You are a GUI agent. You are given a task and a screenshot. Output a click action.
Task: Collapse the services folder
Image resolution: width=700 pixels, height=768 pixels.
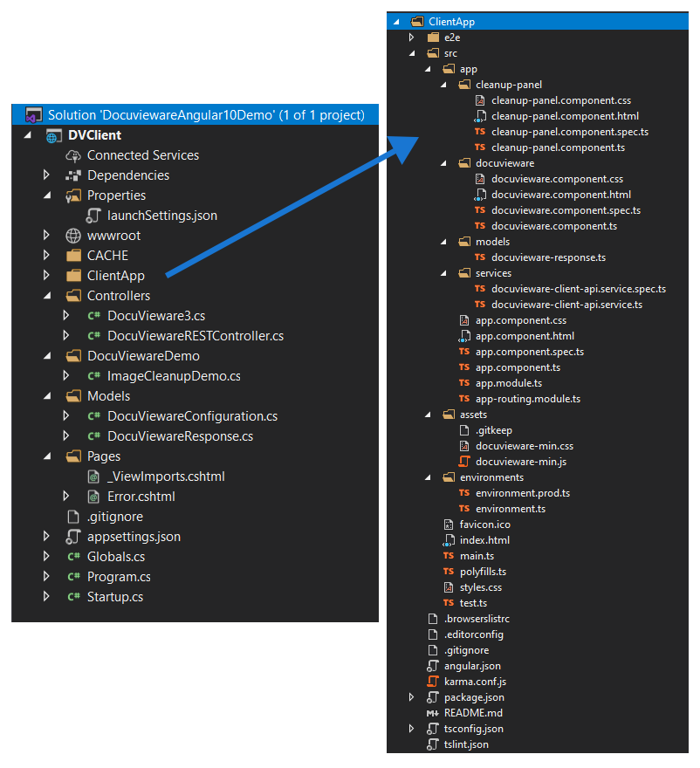[443, 273]
